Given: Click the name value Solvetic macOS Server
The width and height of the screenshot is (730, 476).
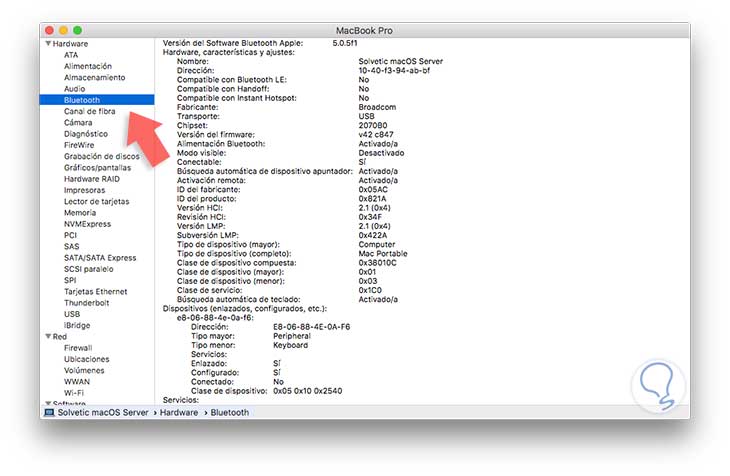Looking at the screenshot, I should 400,61.
